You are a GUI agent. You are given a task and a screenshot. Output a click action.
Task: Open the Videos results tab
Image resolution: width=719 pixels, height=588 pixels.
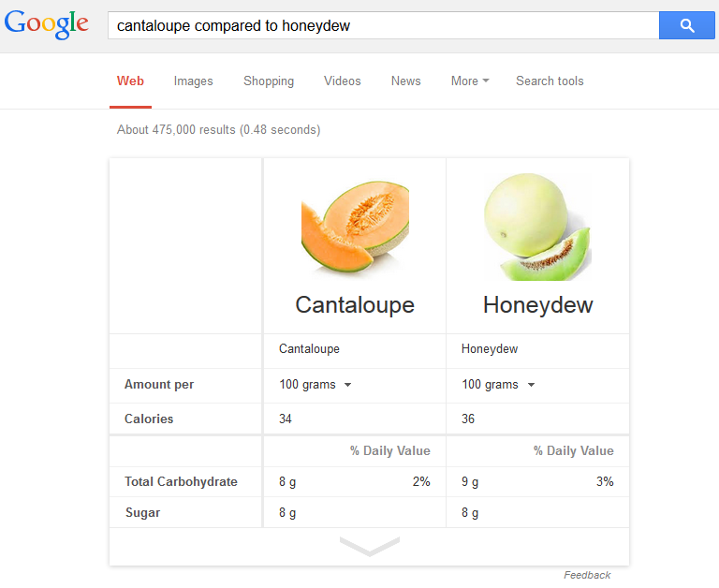pos(343,81)
